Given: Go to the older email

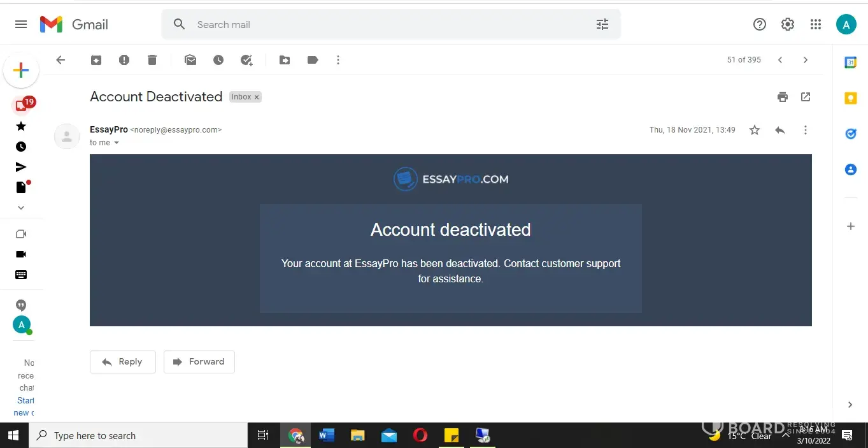Looking at the screenshot, I should tap(806, 60).
